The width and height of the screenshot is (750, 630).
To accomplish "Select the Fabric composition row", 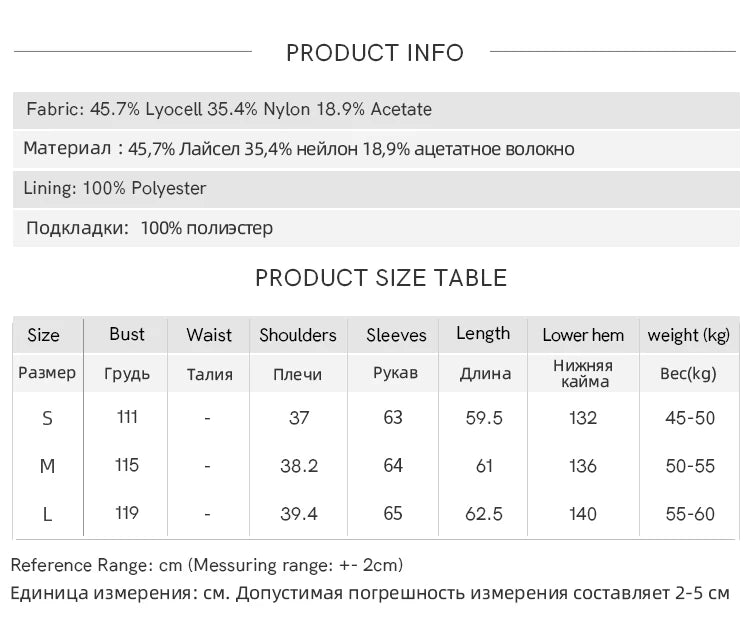I will point(376,110).
